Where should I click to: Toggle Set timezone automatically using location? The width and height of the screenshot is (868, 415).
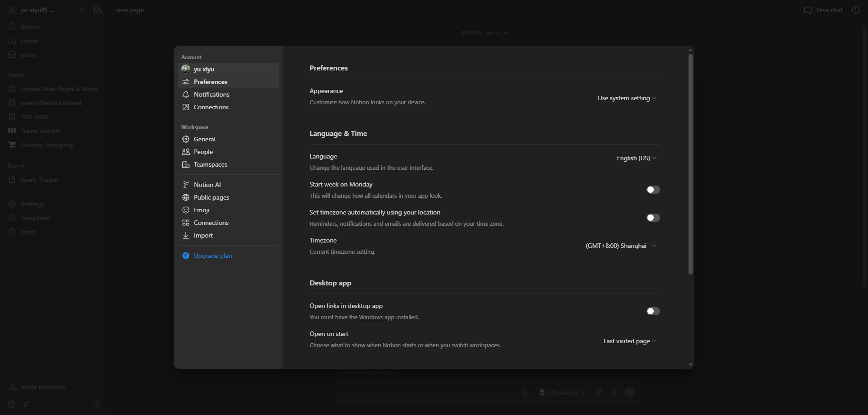coord(653,218)
